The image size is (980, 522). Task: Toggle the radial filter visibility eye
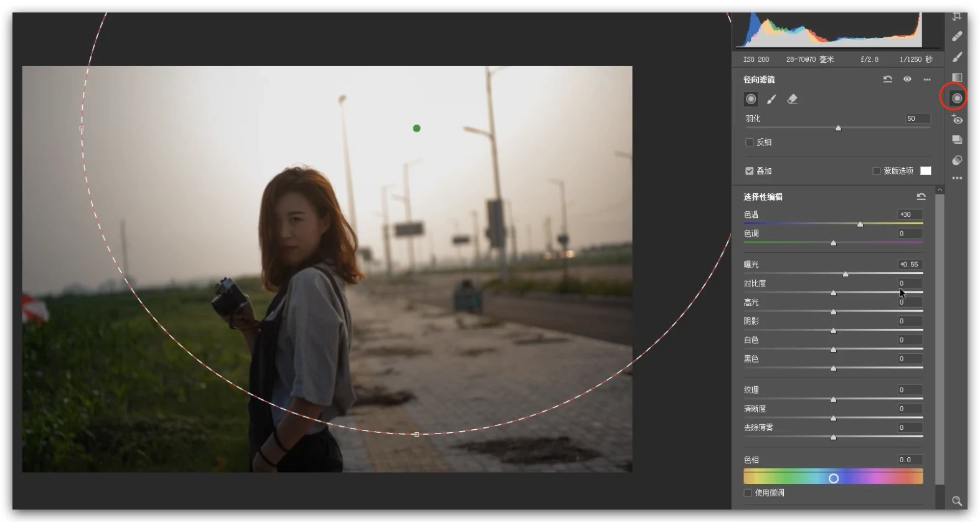coord(907,79)
